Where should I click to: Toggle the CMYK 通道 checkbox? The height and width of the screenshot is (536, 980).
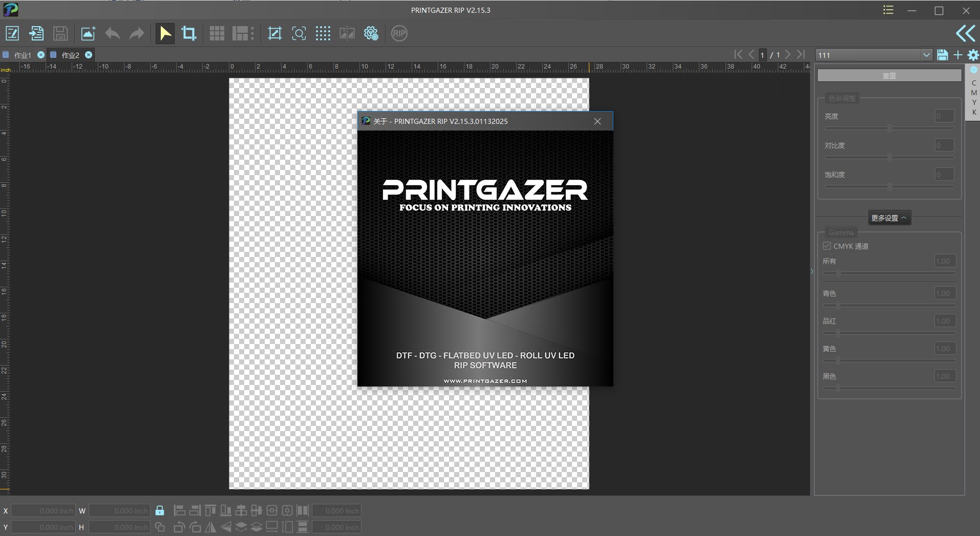(x=827, y=246)
